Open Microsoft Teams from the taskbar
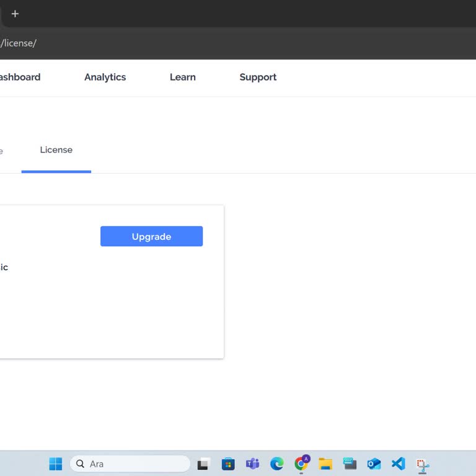 point(252,464)
